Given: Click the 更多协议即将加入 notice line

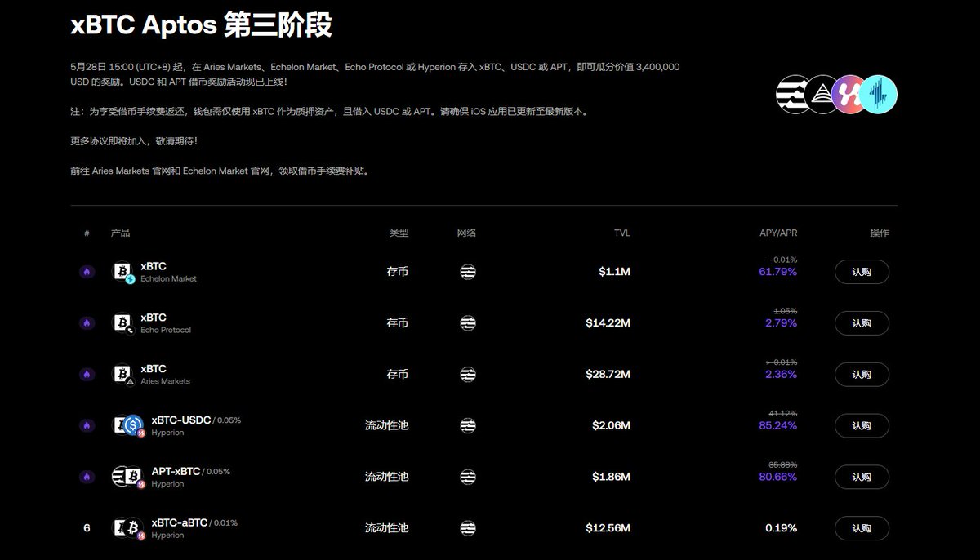Looking at the screenshot, I should 134,141.
